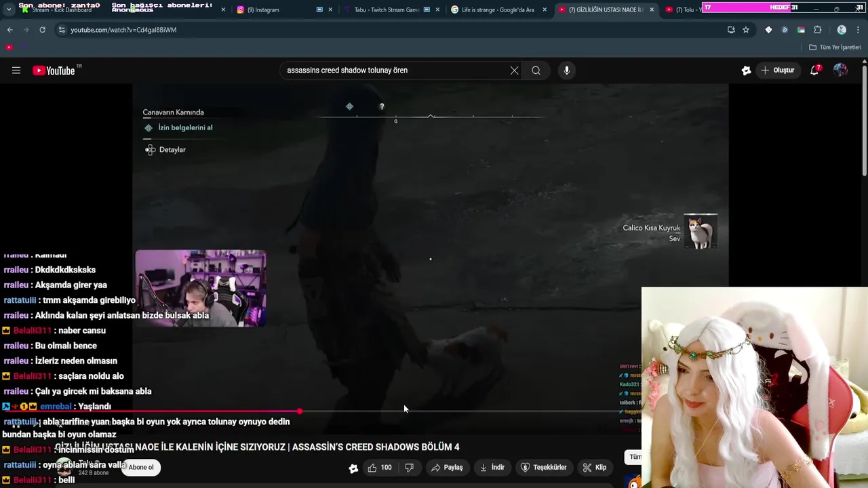
Task: Switch to the Tolu YouTube tab
Action: click(x=684, y=10)
